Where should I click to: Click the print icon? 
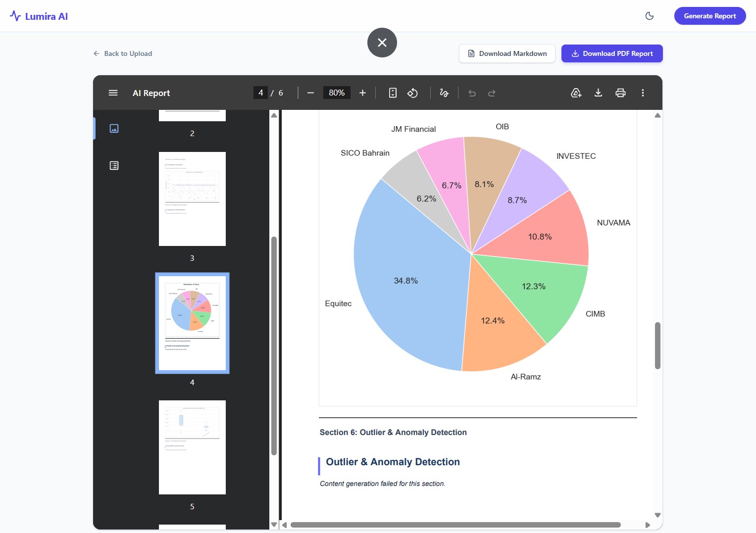[x=620, y=93]
